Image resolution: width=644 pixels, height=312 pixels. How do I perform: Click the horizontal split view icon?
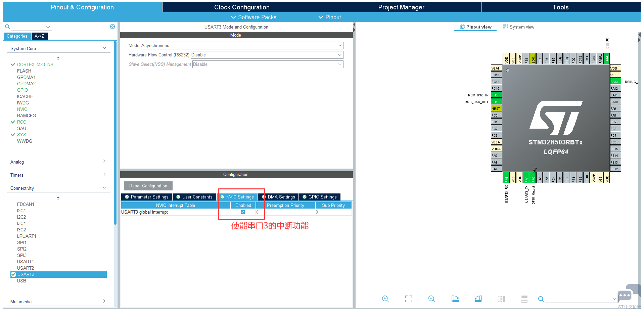point(524,299)
